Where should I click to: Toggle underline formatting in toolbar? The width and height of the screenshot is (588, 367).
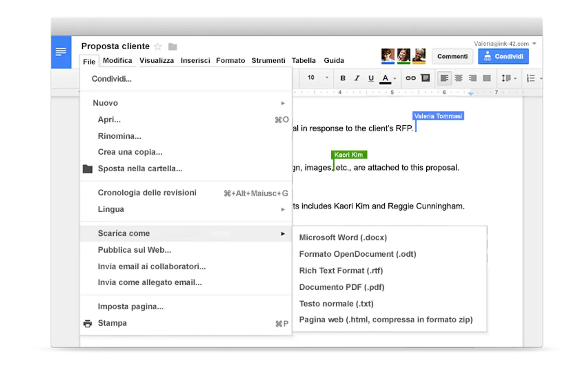coord(371,78)
